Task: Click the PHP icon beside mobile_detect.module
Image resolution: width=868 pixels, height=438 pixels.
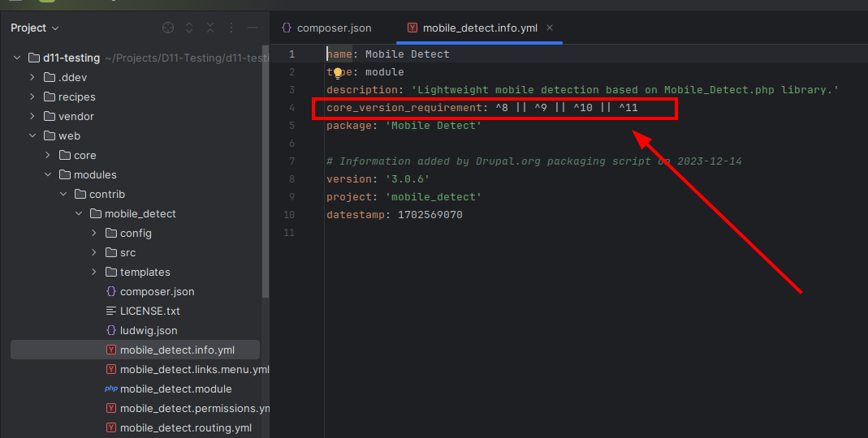Action: [111, 389]
